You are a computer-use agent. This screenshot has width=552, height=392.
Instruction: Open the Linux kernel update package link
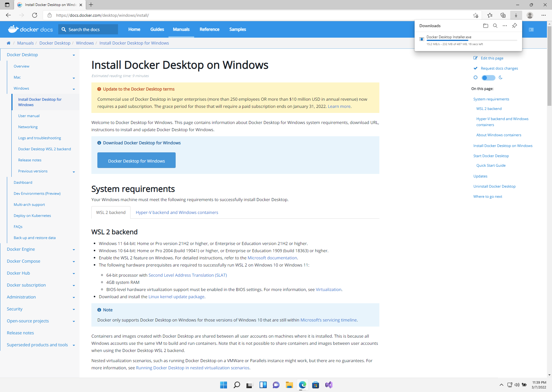pos(176,296)
